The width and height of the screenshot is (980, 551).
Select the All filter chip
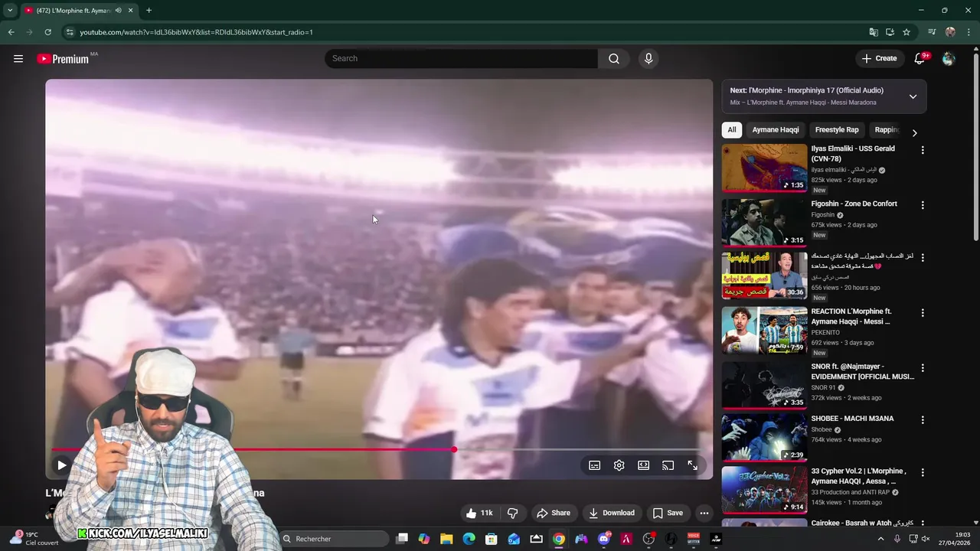(x=732, y=129)
